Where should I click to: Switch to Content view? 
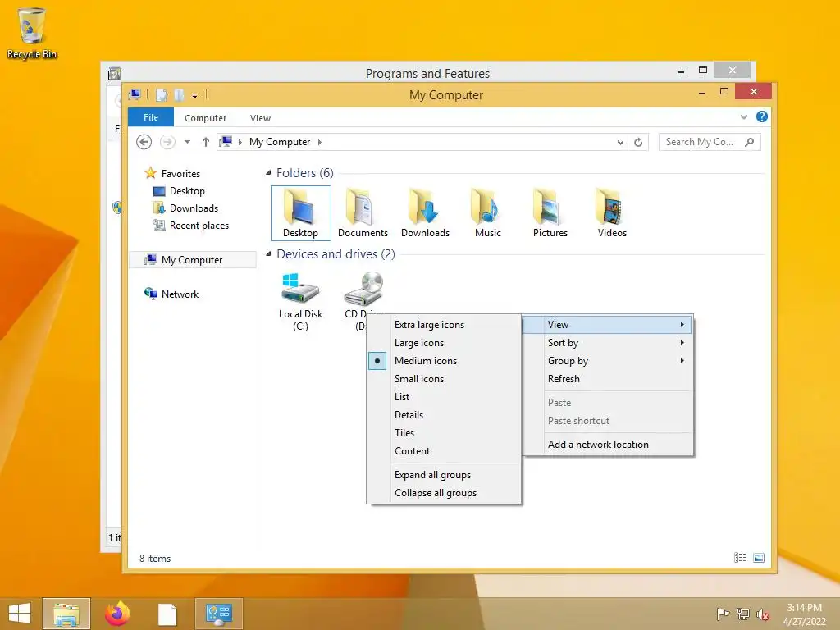(444, 451)
